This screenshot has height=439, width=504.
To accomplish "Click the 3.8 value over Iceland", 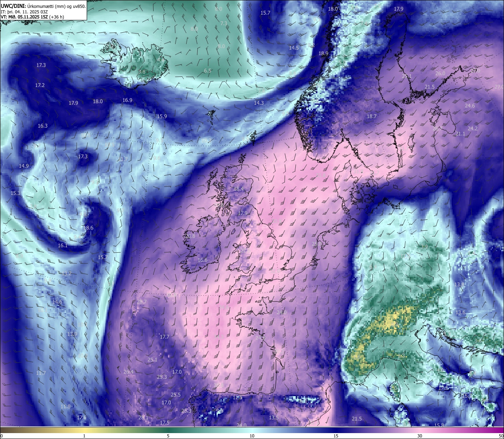I will pos(142,72).
